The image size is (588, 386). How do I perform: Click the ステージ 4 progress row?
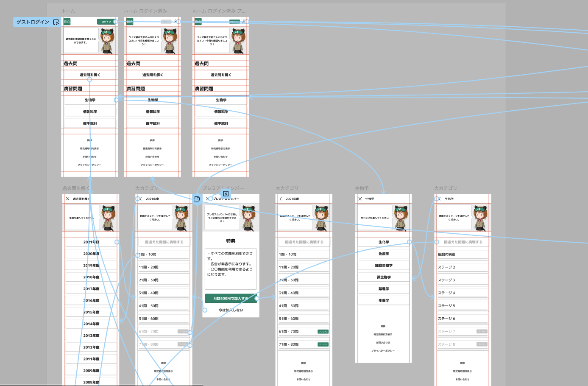[x=462, y=293]
